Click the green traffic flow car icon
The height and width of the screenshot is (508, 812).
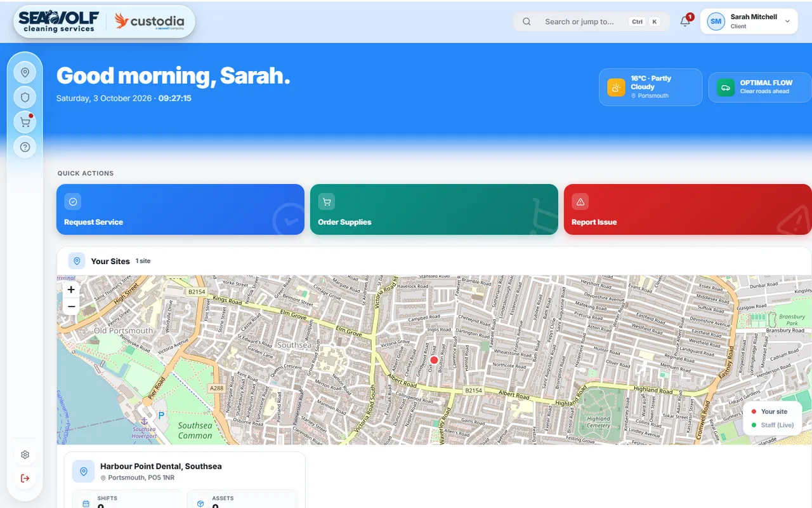(725, 87)
